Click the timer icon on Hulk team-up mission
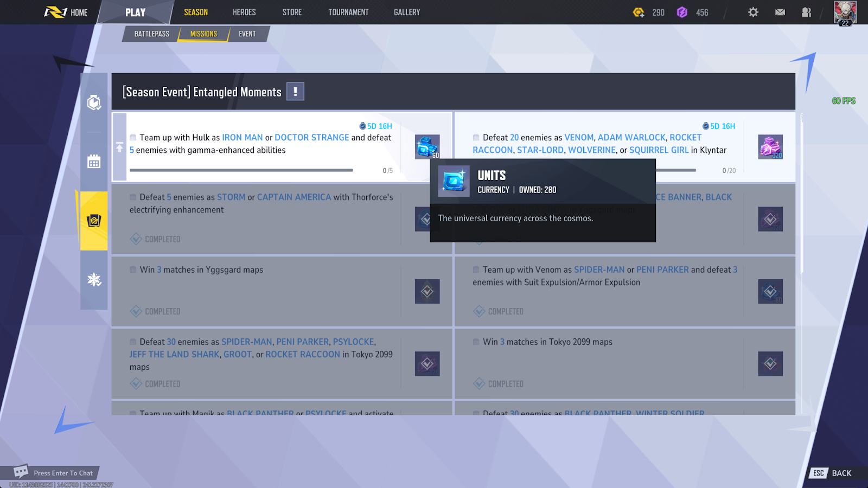Viewport: 868px width, 488px height. click(x=362, y=126)
